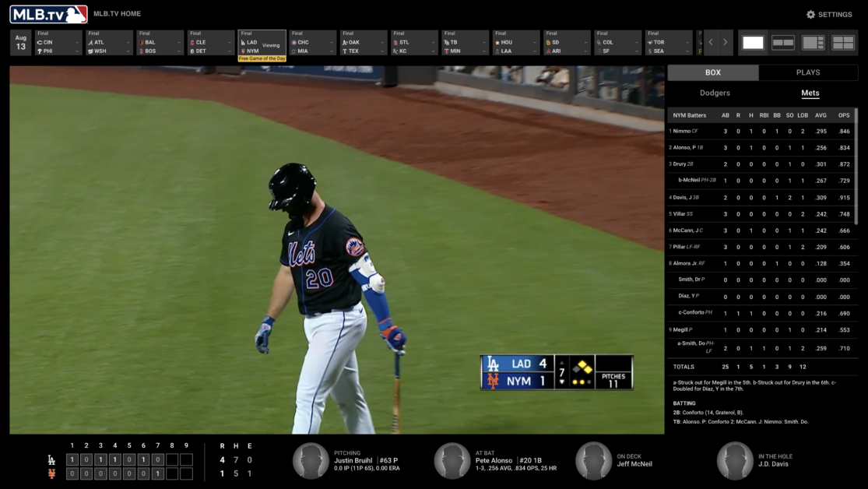Click Justin Bruihl's pitcher headshot icon
Screen dimensions: 868x489
point(311,460)
